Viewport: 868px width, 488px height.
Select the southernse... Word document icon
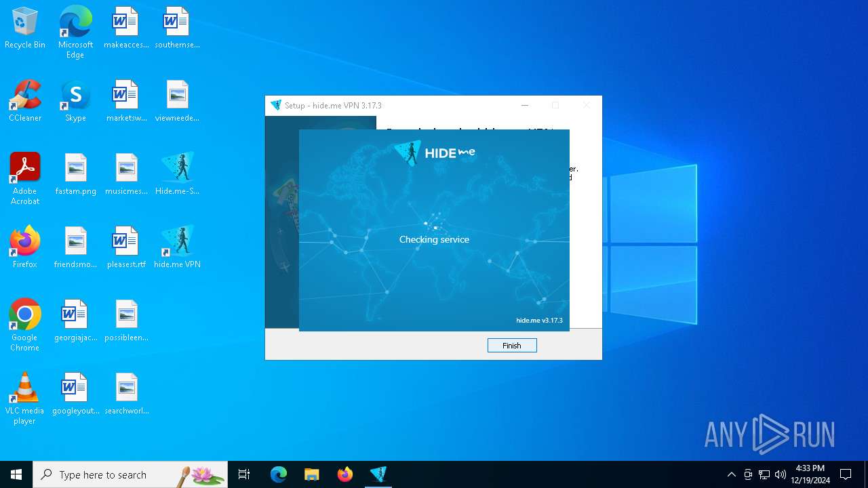coord(177,28)
